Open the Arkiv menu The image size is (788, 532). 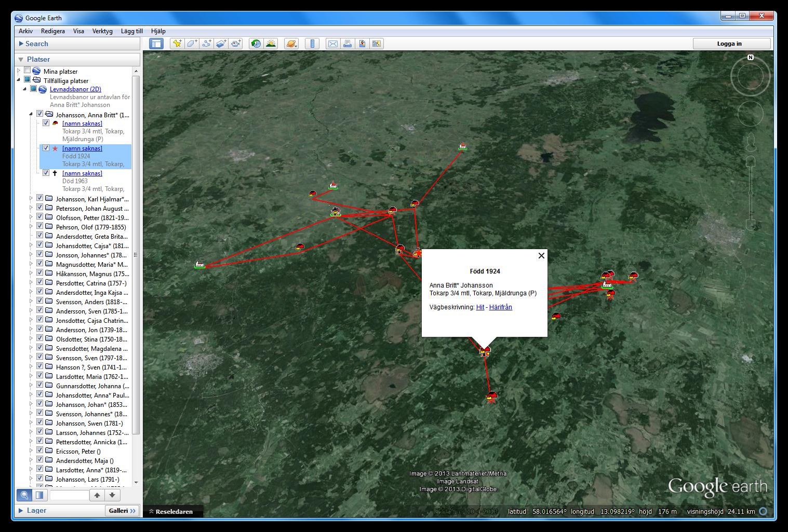(25, 31)
